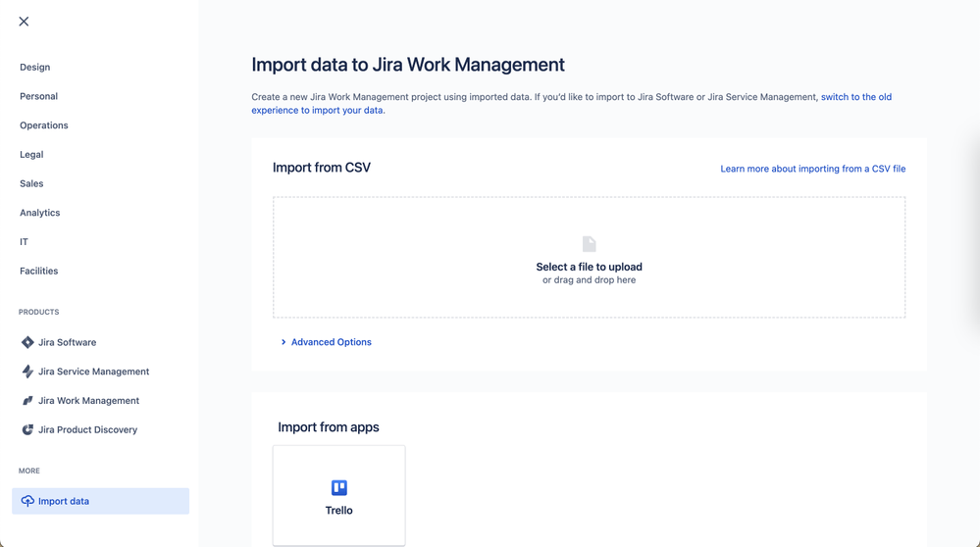The width and height of the screenshot is (980, 547).
Task: Go to the Sales category
Action: [x=31, y=183]
